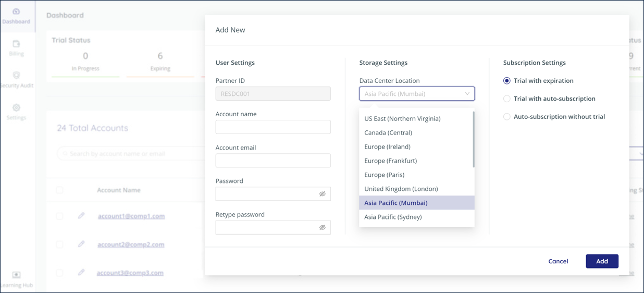Click the Account name input field

tap(273, 127)
